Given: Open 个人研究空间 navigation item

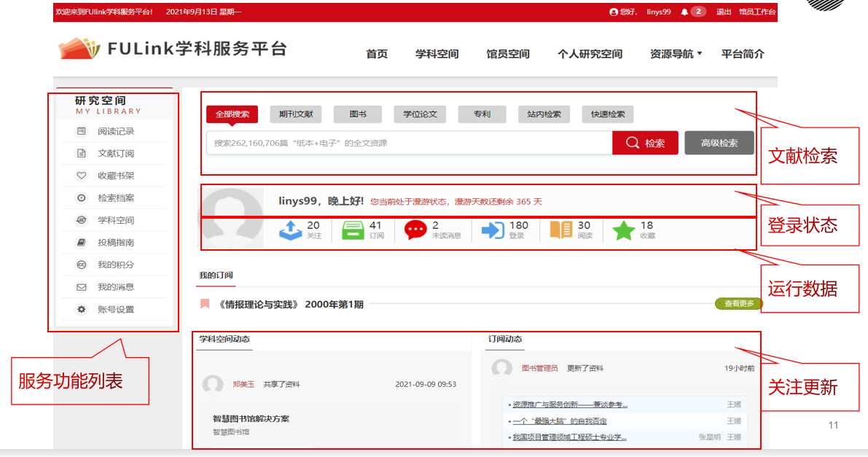Looking at the screenshot, I should 590,54.
